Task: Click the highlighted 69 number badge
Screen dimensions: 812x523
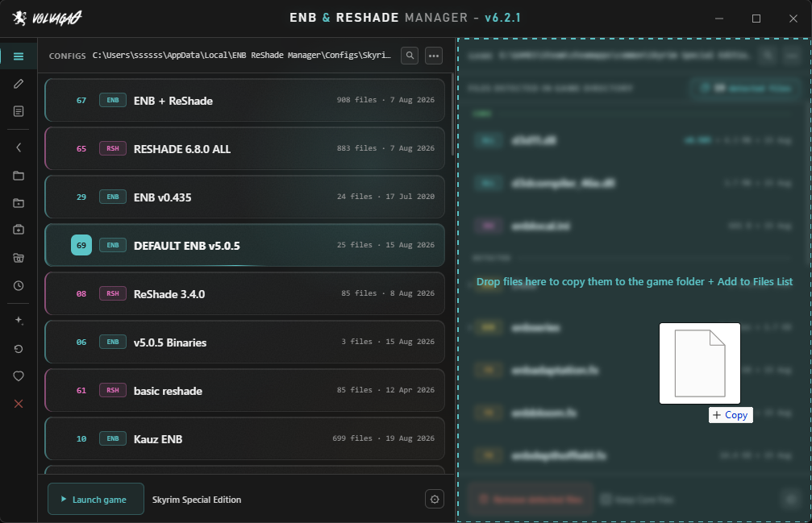Action: pos(81,245)
